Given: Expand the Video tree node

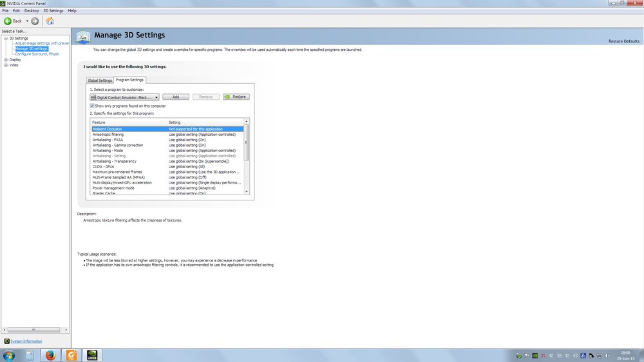Looking at the screenshot, I should click(x=6, y=65).
